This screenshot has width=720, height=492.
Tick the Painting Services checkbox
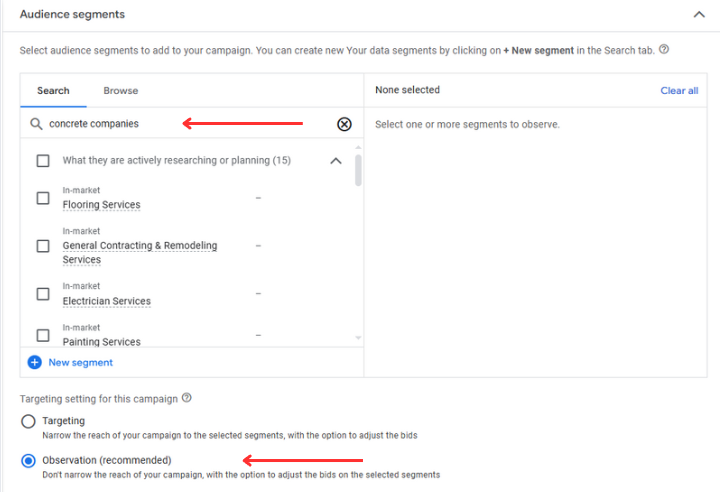pos(43,335)
